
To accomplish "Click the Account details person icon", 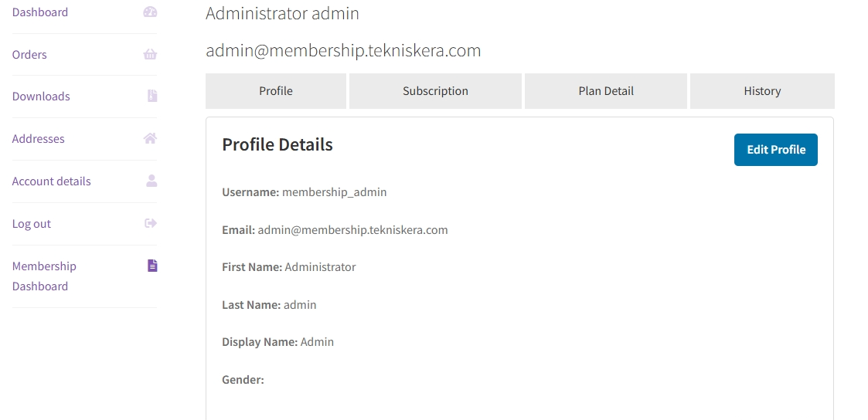I will (x=151, y=181).
